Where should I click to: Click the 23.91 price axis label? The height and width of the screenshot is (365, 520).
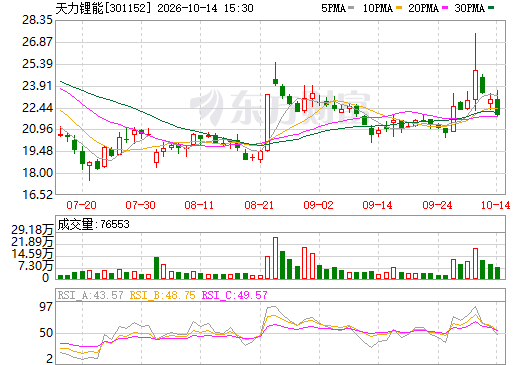[x=37, y=86]
